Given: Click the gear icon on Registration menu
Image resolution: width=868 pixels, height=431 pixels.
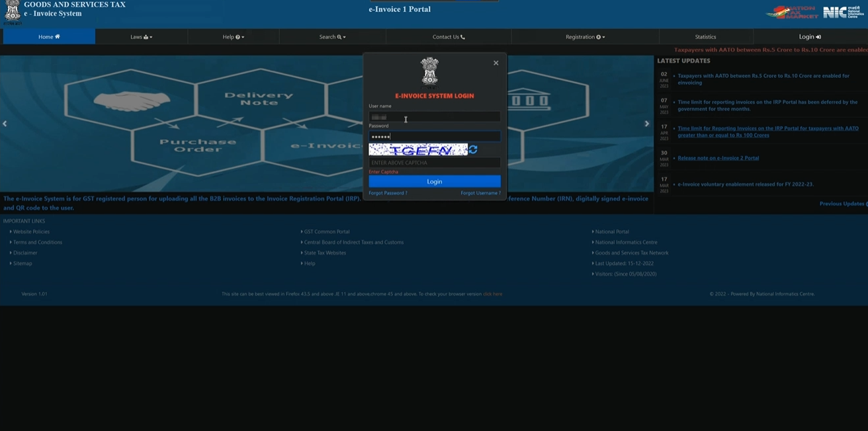Looking at the screenshot, I should point(599,36).
